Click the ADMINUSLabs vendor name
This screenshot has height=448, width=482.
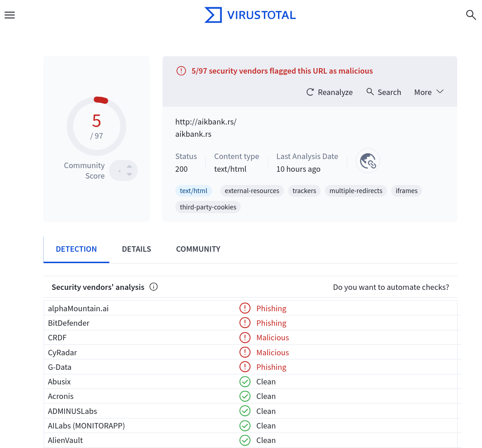73,411
